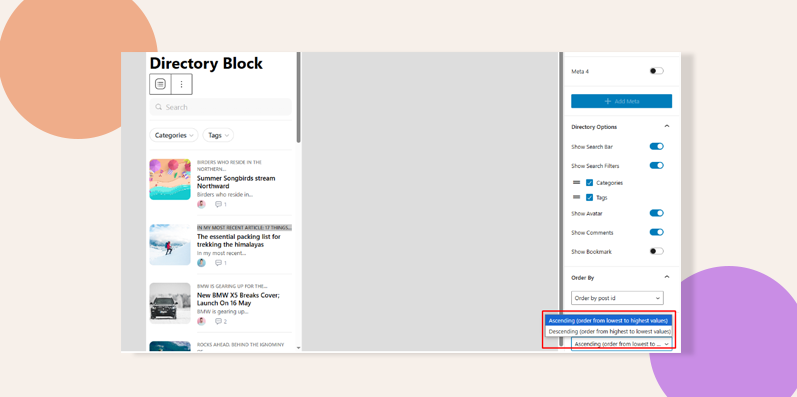Open comments on Summer Songbirds post
Viewport: 797px width, 397px height.
pos(221,204)
